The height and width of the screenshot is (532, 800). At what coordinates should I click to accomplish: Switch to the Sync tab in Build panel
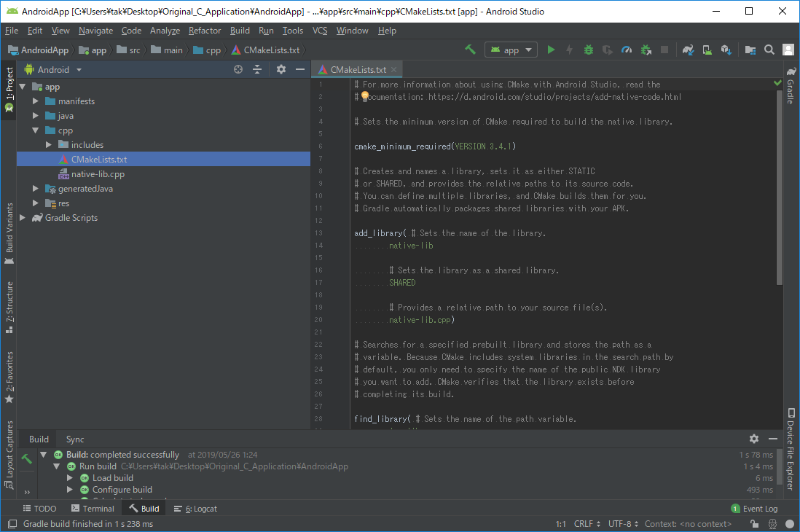click(x=75, y=439)
